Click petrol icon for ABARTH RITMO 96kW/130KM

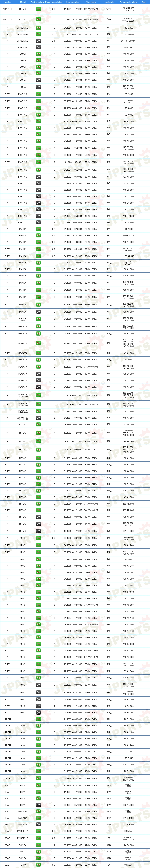(x=38, y=20)
